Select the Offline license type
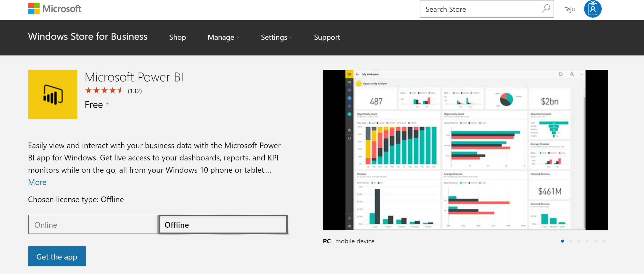This screenshot has width=644, height=274. click(x=223, y=225)
